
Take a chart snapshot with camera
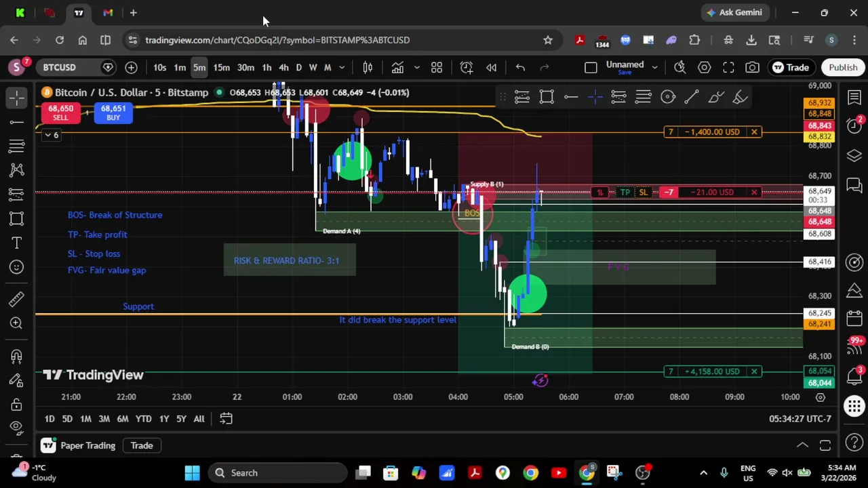(753, 67)
